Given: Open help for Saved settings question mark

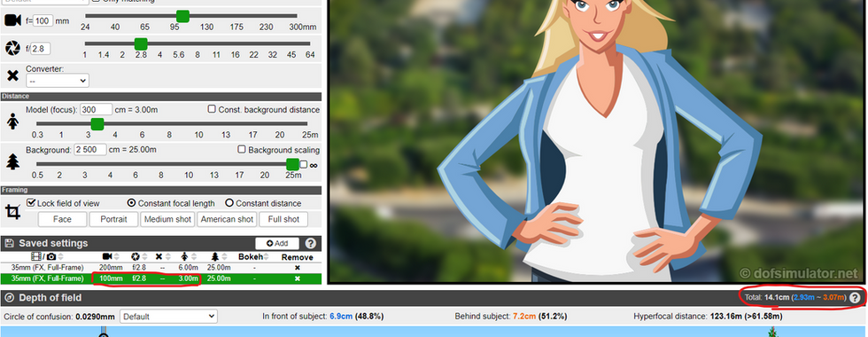Looking at the screenshot, I should (311, 243).
